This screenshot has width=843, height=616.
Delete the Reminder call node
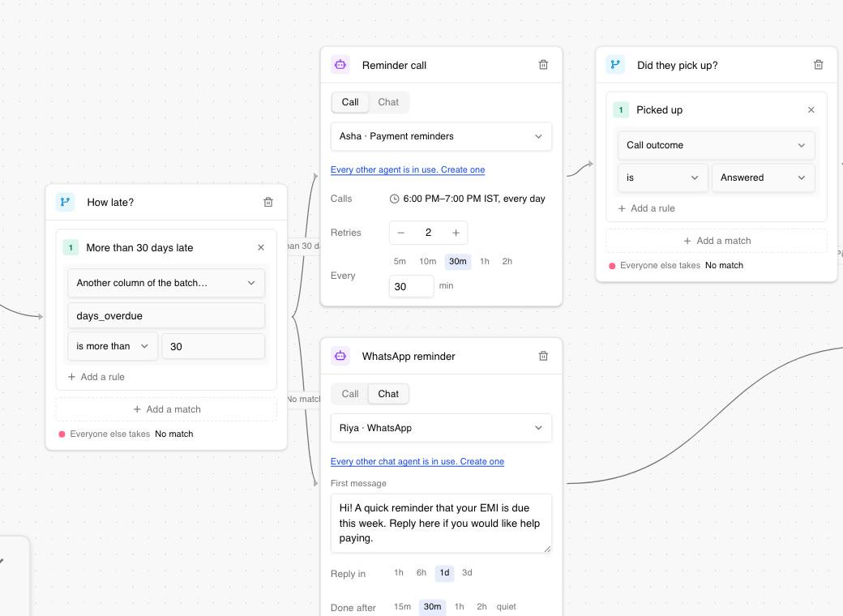pos(544,65)
